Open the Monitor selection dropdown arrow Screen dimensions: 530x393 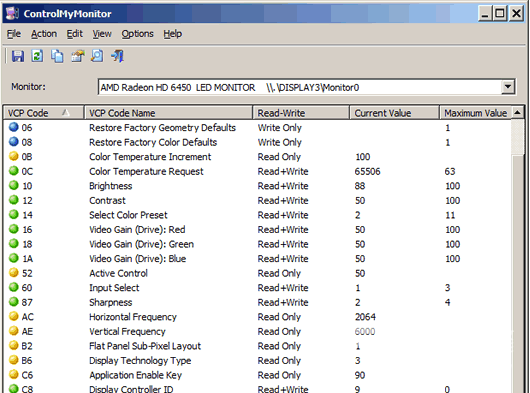(x=507, y=87)
